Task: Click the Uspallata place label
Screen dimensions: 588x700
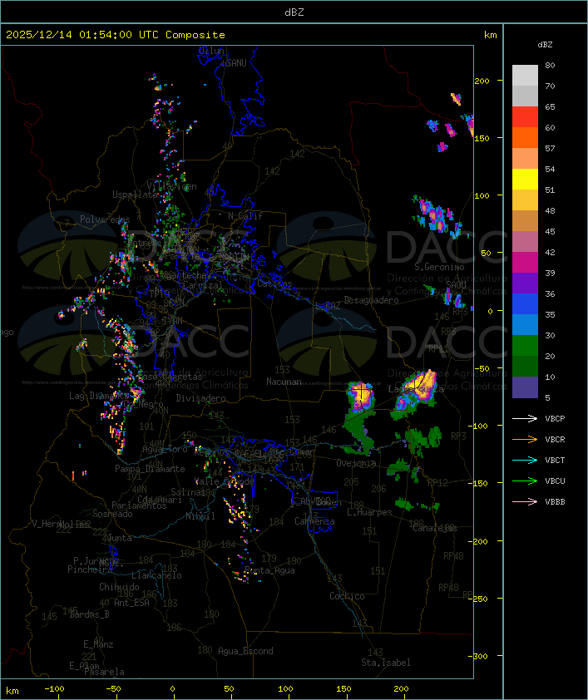Action: point(135,195)
